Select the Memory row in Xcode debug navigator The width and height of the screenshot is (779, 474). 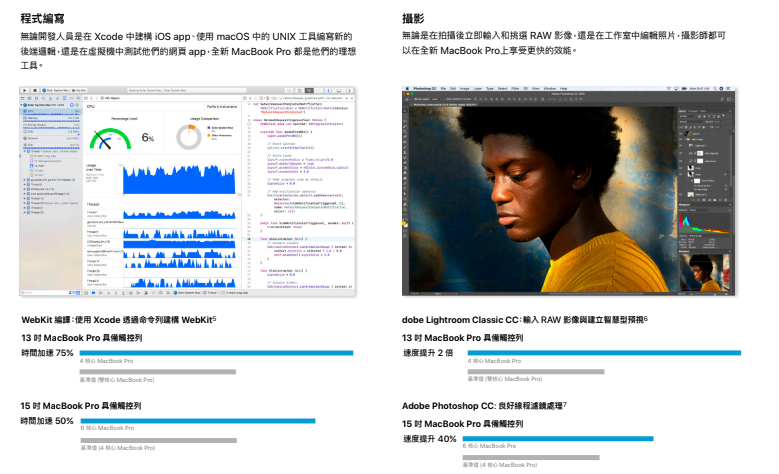[x=51, y=118]
